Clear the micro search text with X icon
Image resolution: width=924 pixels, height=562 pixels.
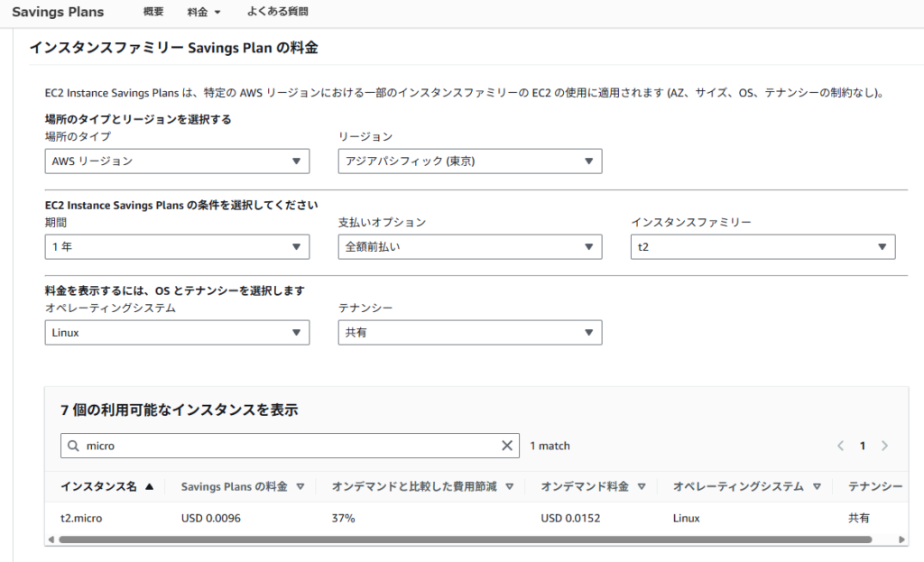click(507, 446)
